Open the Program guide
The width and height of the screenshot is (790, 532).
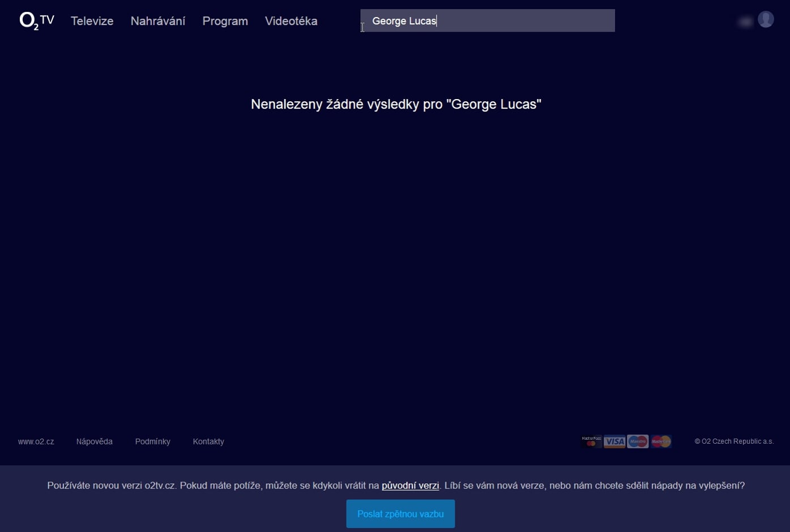coord(225,21)
